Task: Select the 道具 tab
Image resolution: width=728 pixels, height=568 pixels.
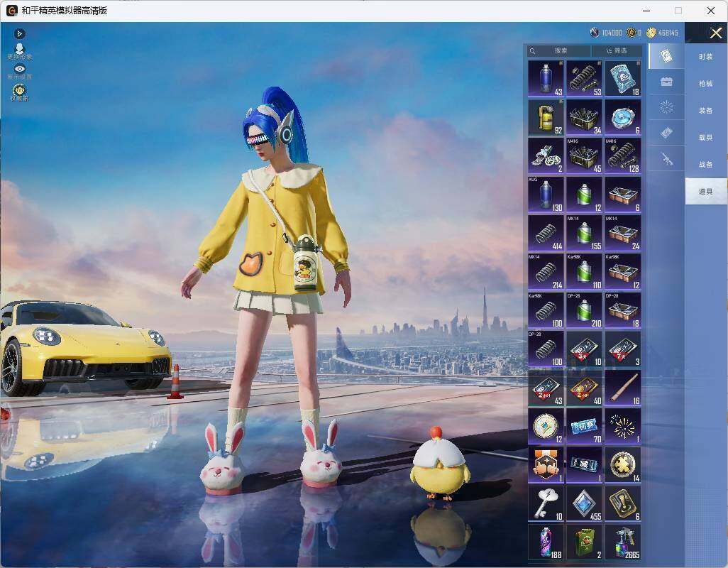Action: tap(706, 192)
